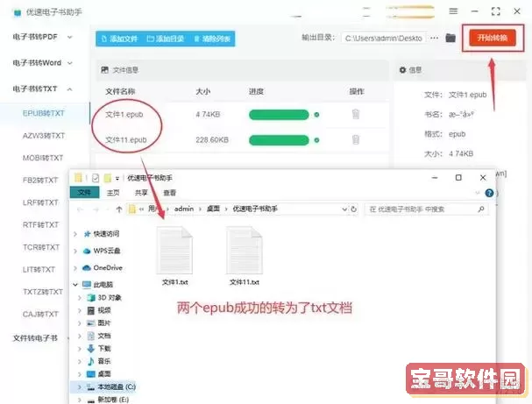This screenshot has height=404, width=532.
Task: Select CAJ转TXT in sidebar
Action: click(40, 314)
